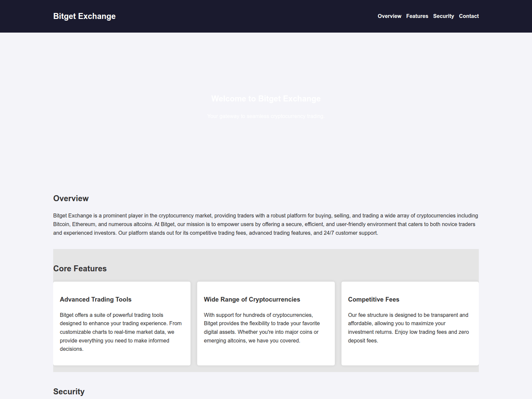The image size is (532, 399).
Task: Click the Overview description paragraph
Action: tap(265, 224)
